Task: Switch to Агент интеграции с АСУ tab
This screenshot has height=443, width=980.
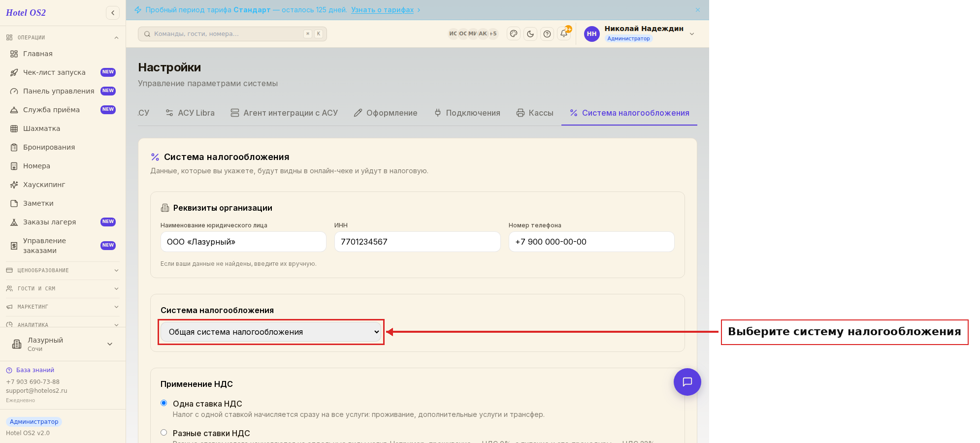Action: 284,113
